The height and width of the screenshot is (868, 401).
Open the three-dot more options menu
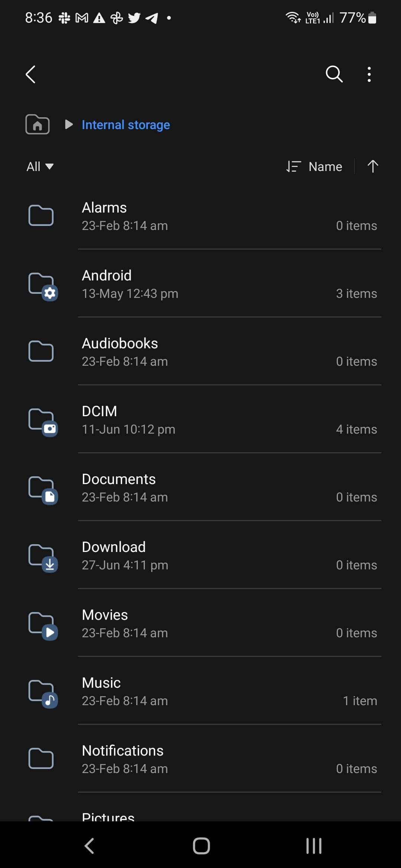tap(369, 74)
